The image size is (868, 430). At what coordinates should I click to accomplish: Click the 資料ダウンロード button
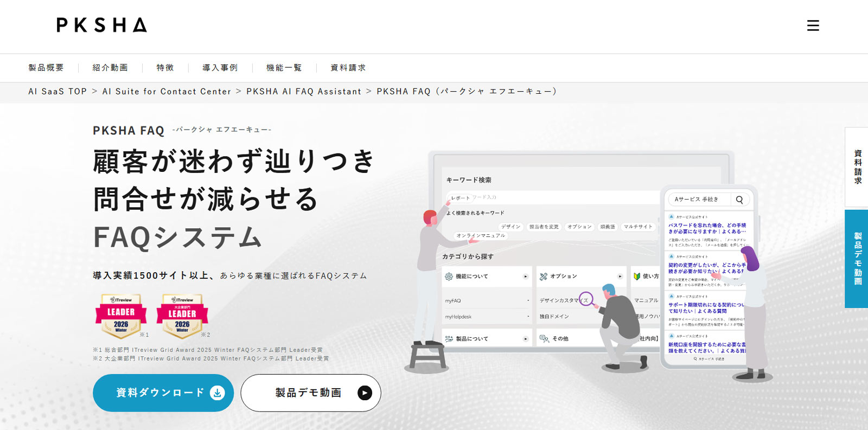point(163,393)
